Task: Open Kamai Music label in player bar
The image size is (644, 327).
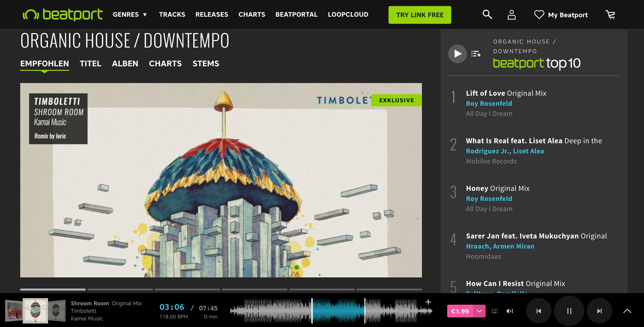Action: point(87,319)
